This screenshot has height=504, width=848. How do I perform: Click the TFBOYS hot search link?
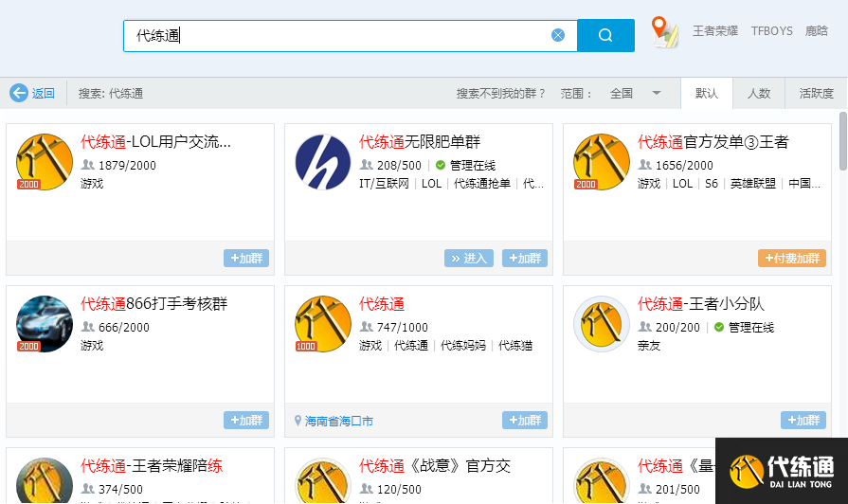[771, 31]
